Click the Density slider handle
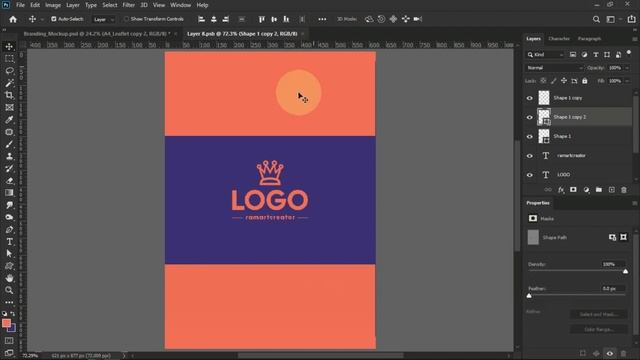The height and width of the screenshot is (360, 640). pyautogui.click(x=625, y=271)
